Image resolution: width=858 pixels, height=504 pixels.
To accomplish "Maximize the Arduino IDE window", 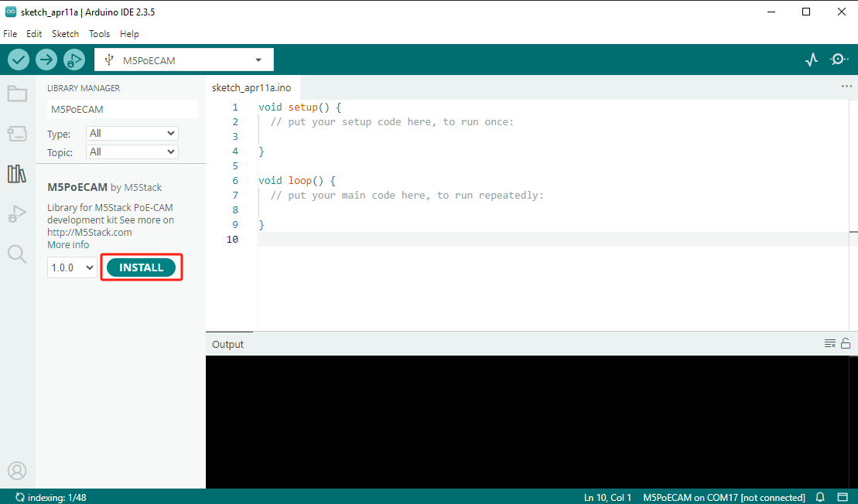I will click(806, 12).
